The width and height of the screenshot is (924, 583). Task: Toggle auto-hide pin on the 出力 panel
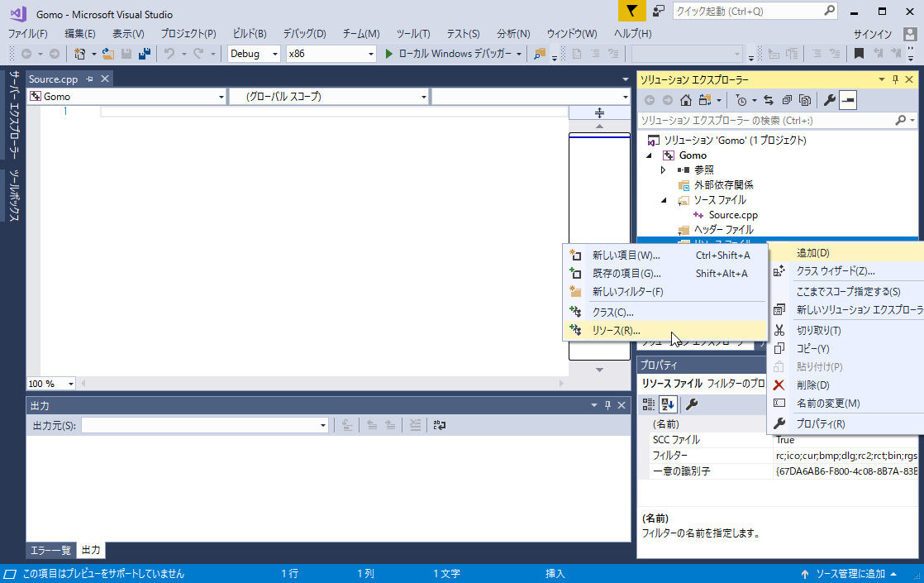pos(607,405)
